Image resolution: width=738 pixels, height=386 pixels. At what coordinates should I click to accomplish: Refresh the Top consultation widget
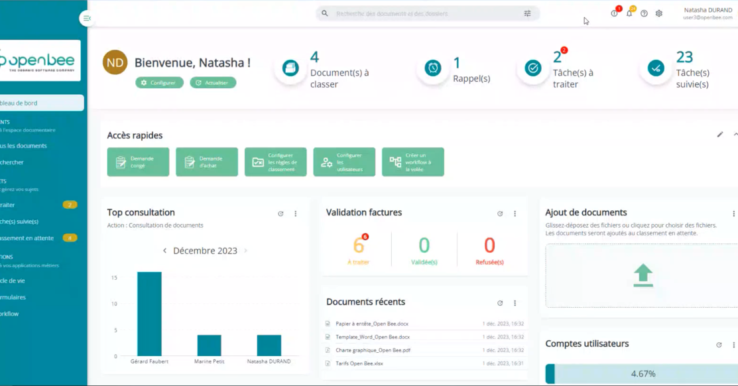click(281, 214)
